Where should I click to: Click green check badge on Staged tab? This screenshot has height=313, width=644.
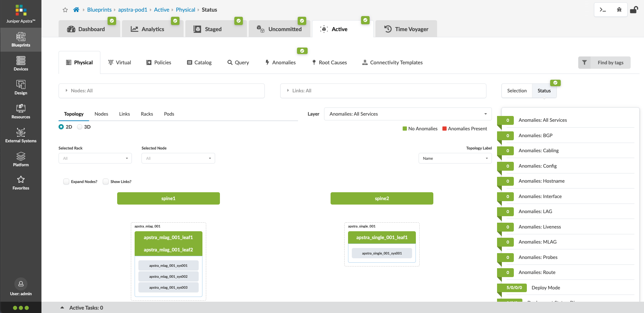coord(239,21)
